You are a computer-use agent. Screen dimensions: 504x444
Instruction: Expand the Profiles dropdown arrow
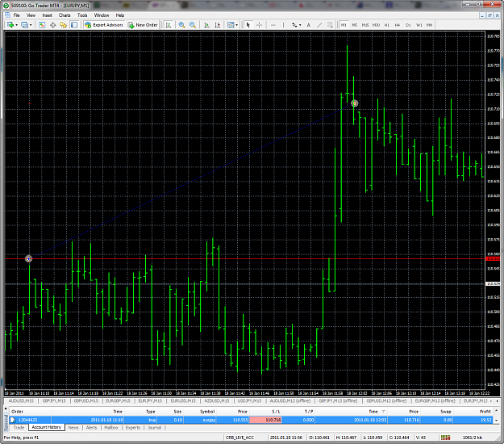click(x=31, y=25)
